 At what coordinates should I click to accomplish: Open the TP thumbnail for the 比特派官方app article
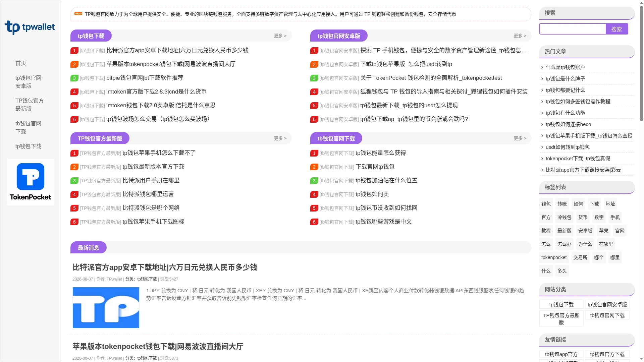(106, 307)
